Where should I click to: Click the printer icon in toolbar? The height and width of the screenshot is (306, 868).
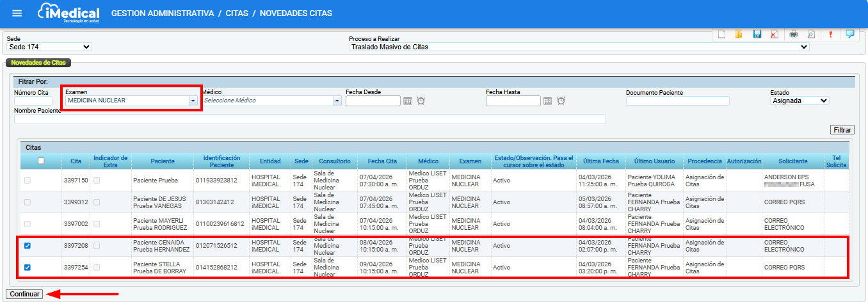(x=794, y=35)
